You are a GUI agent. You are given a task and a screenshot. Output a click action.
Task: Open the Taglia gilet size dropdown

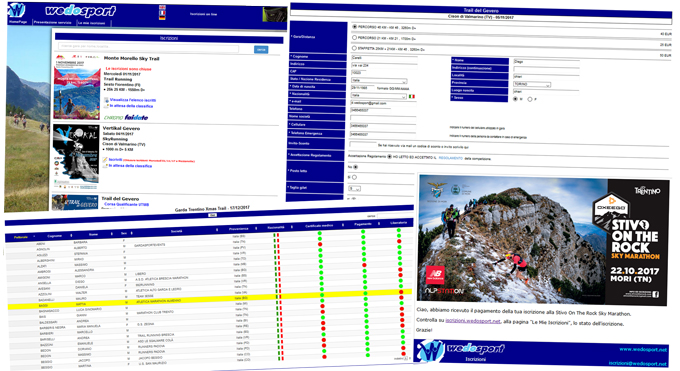point(354,189)
